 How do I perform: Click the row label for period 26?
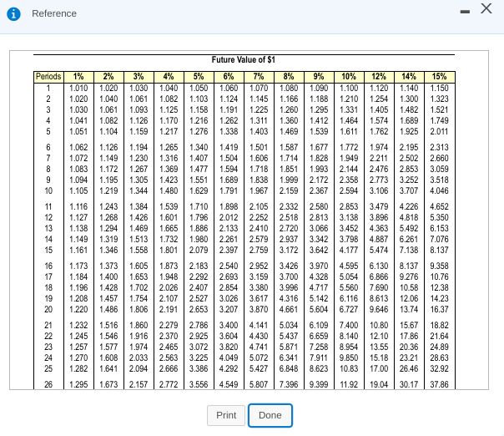[x=48, y=384]
